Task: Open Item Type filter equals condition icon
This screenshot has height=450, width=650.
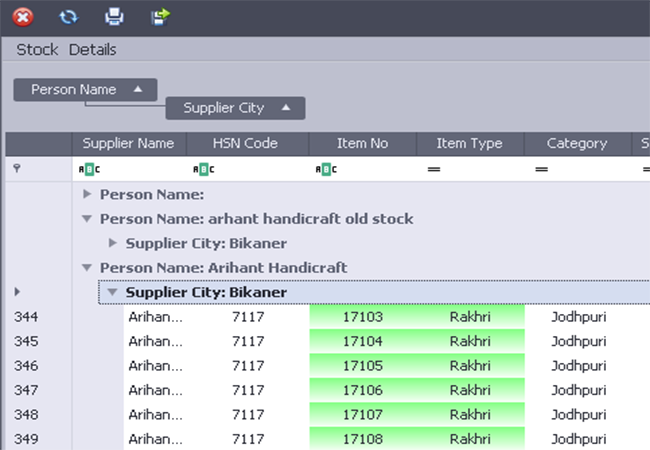Action: point(434,169)
